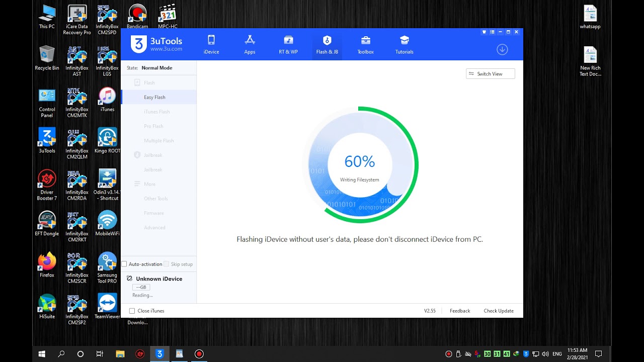The height and width of the screenshot is (362, 644).
Task: Open the Firefox desktop icon
Action: click(x=47, y=265)
